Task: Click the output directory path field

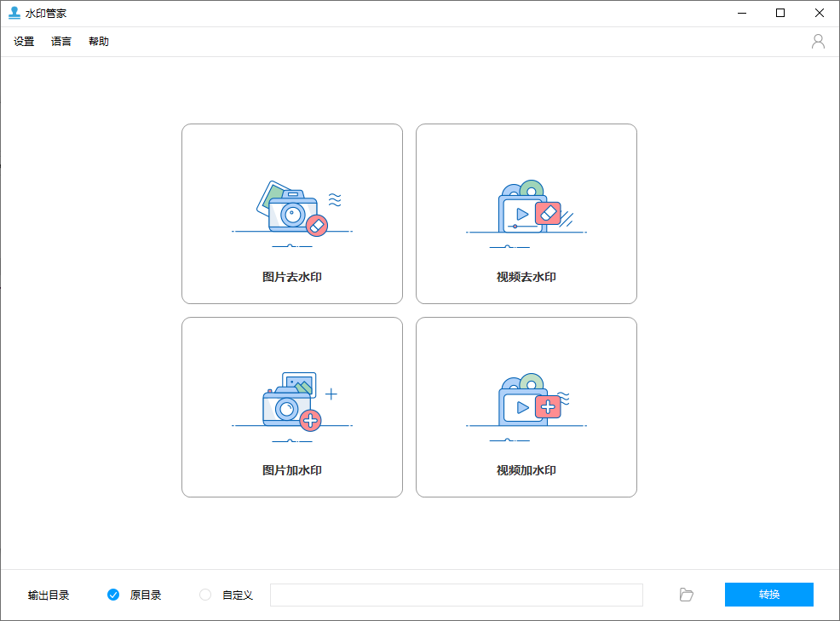Action: [x=456, y=595]
